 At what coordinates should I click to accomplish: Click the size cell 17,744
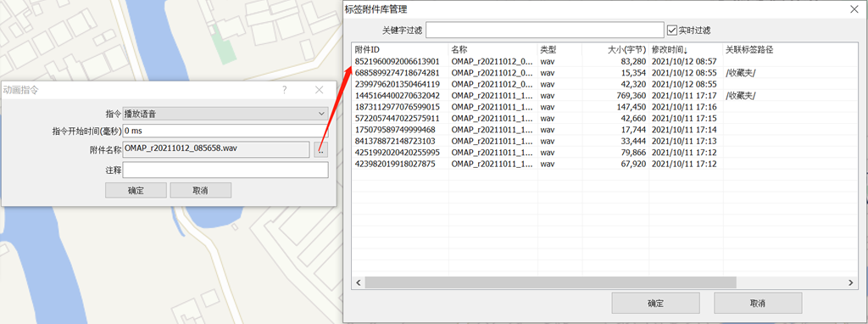point(632,130)
